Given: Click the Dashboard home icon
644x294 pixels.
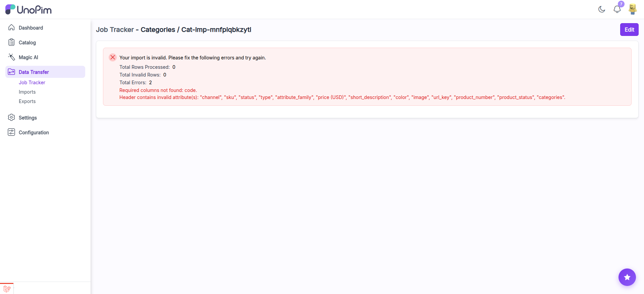Looking at the screenshot, I should point(11,28).
